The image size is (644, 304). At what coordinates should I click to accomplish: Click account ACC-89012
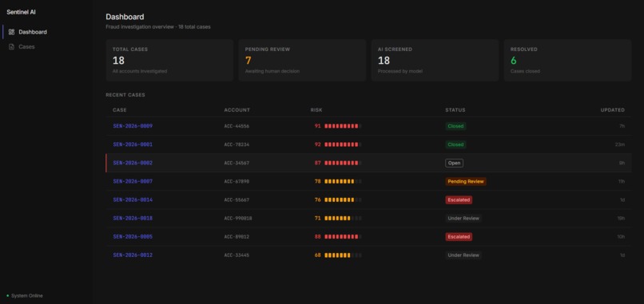pyautogui.click(x=237, y=237)
